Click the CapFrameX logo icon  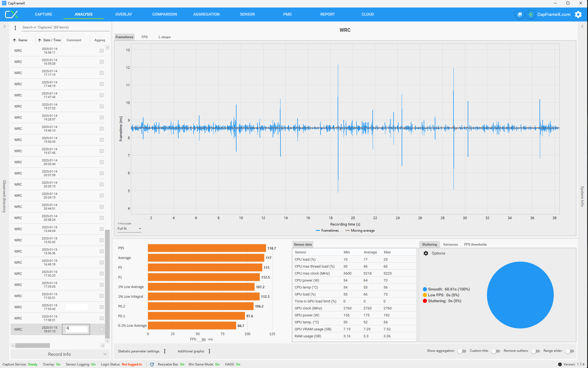click(12, 14)
